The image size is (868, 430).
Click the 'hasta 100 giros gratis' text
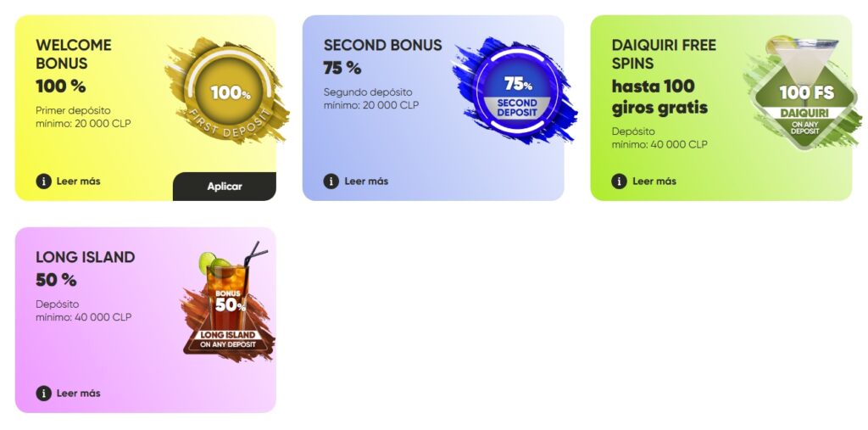pos(659,97)
